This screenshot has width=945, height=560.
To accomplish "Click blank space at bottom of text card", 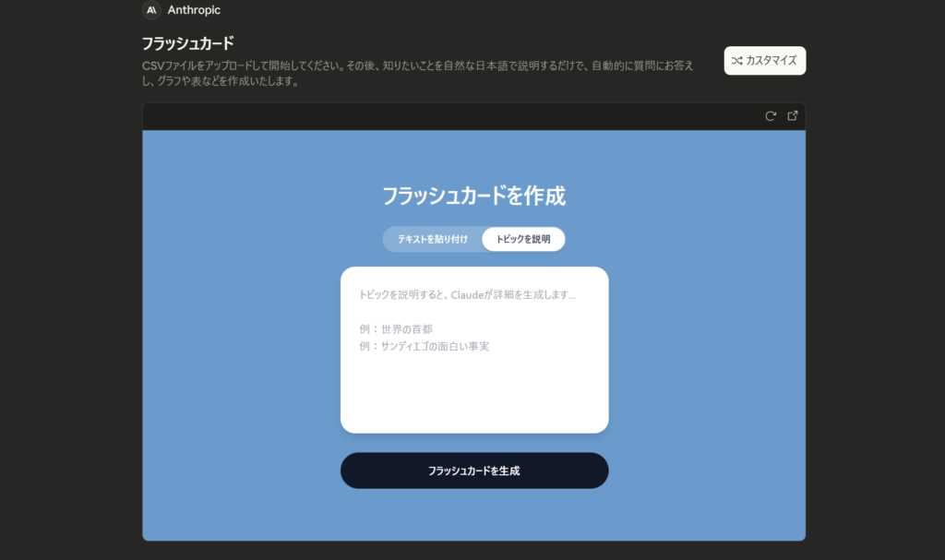I will 473,411.
